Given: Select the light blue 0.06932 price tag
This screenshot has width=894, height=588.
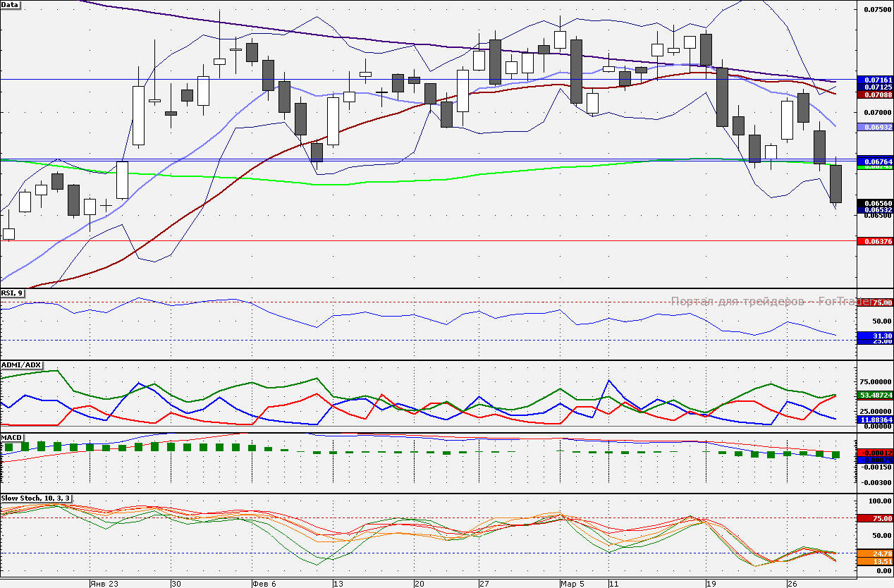Looking at the screenshot, I should pyautogui.click(x=874, y=127).
